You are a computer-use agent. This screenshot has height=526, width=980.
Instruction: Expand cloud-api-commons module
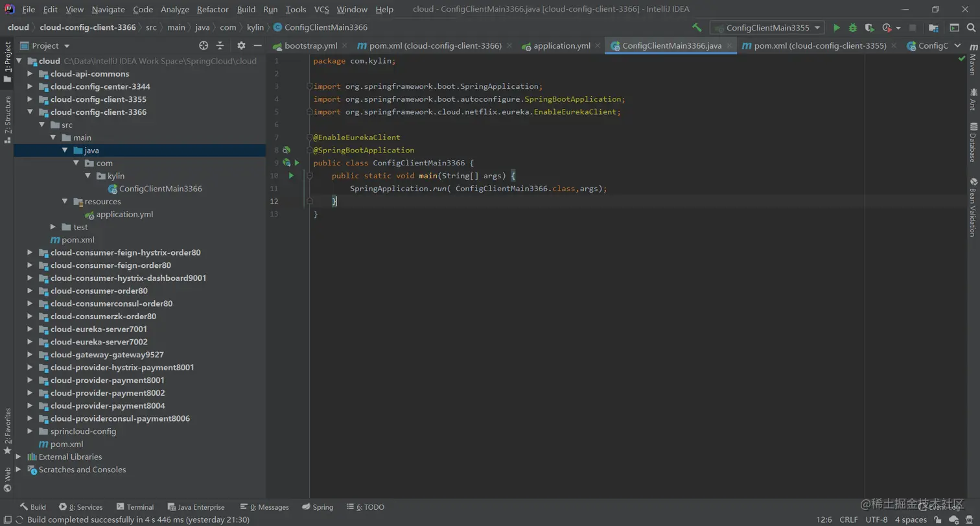(30, 73)
